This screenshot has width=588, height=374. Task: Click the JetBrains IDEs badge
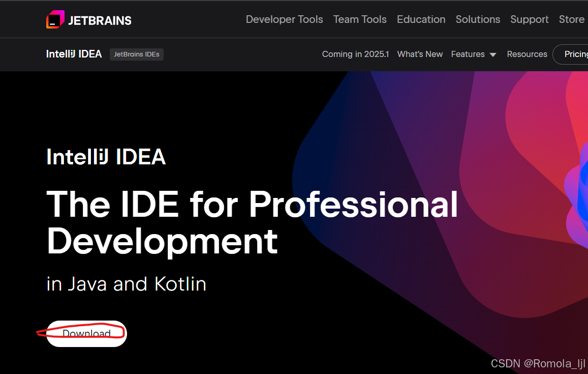coord(137,54)
